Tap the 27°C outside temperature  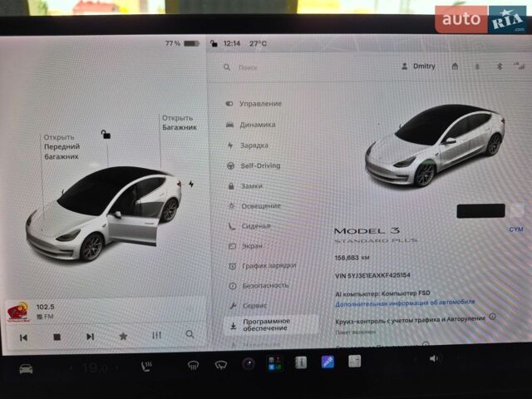pos(259,43)
